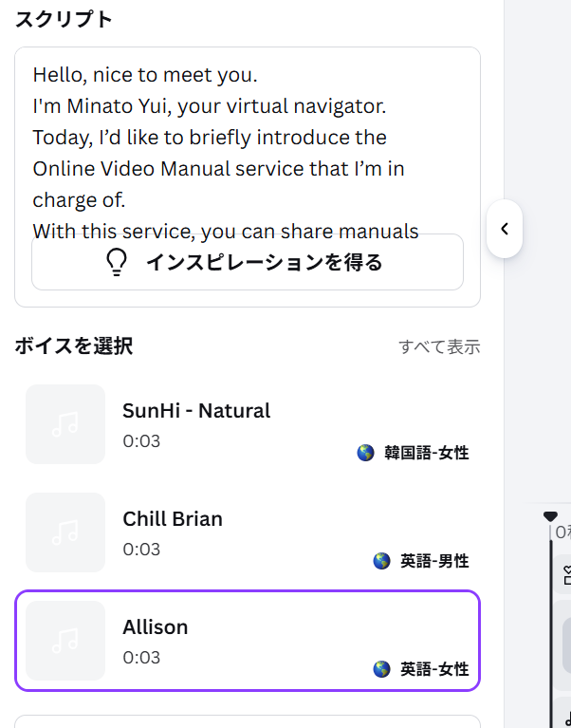Click the partially visible panel below the Allison row
The width and height of the screenshot is (571, 728).
(248, 721)
